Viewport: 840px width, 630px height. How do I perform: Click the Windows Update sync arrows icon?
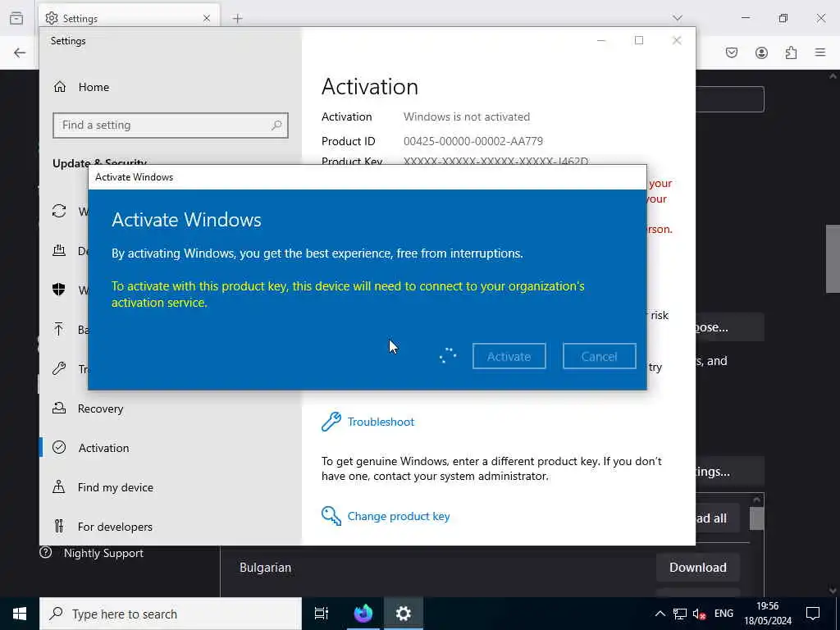pos(59,211)
